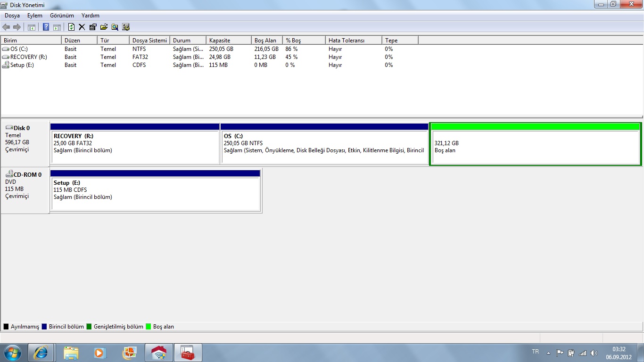
Task: Select the RECOVERY (R:) partition block on Disk 0
Action: (135, 144)
